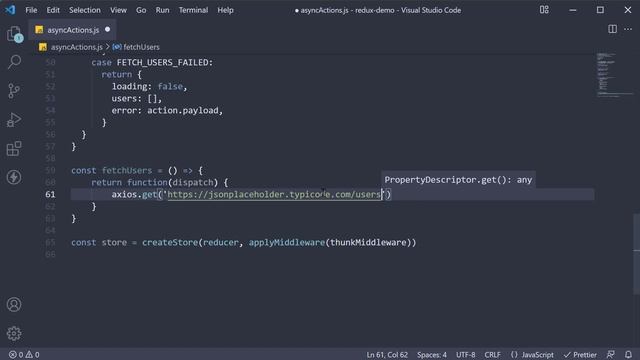Open the View menu
Screen dimensions: 640x360
pos(118,10)
